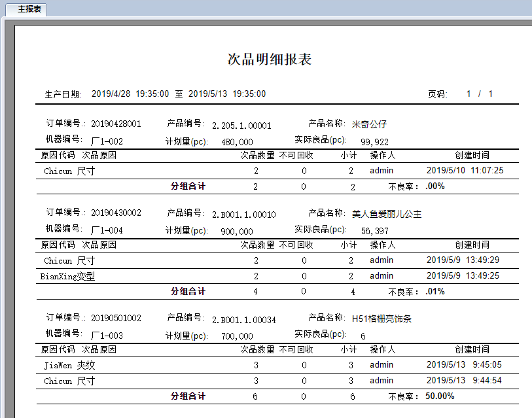Click the BianXing变型 defect reason row
The image size is (532, 418).
point(67,276)
